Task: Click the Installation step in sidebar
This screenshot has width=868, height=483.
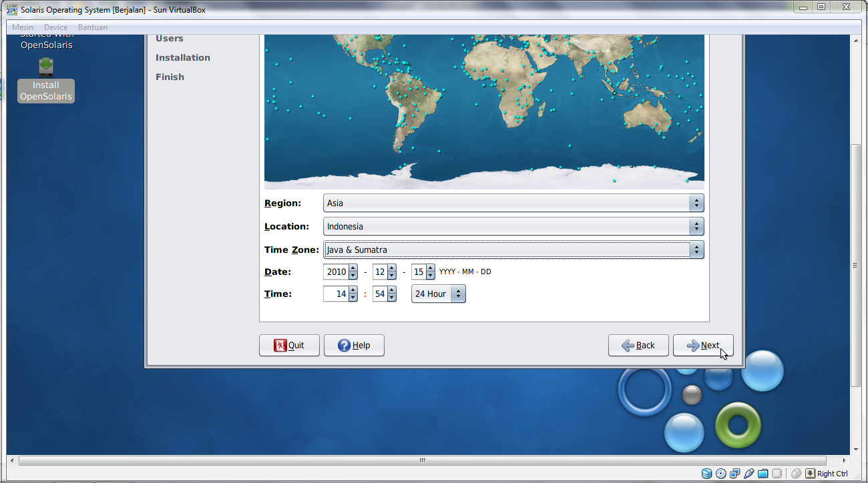Action: point(183,57)
